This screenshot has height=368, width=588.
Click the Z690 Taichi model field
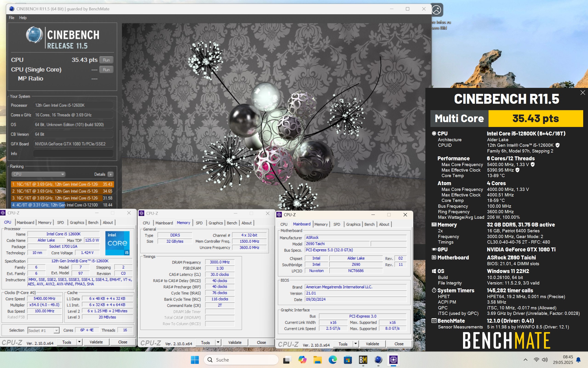337,244
